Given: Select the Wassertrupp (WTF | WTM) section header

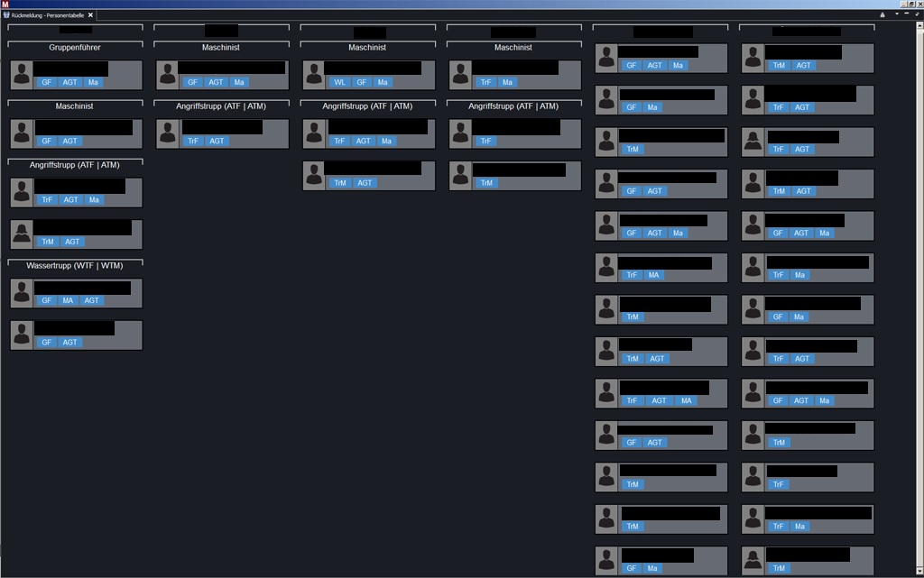Looking at the screenshot, I should 75,266.
